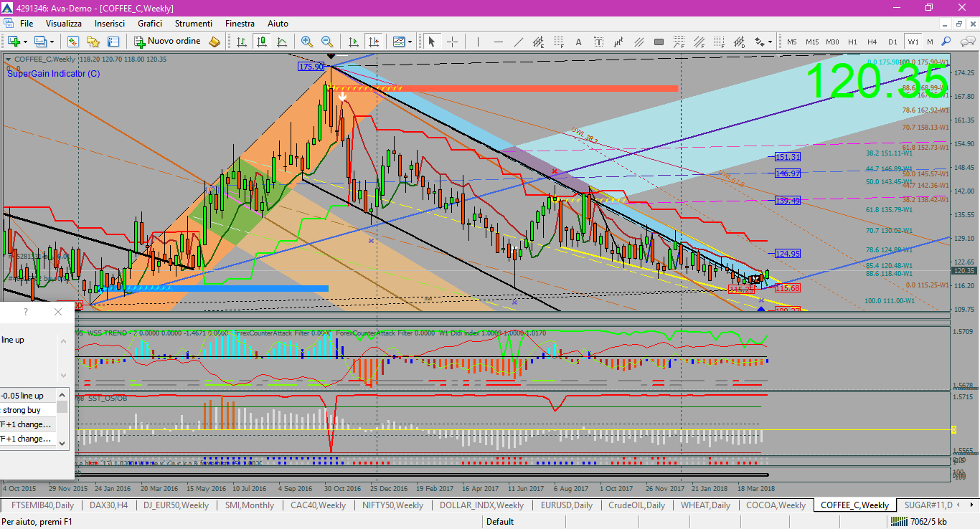Image resolution: width=980 pixels, height=529 pixels.
Task: Open the File menu
Action: click(x=27, y=24)
